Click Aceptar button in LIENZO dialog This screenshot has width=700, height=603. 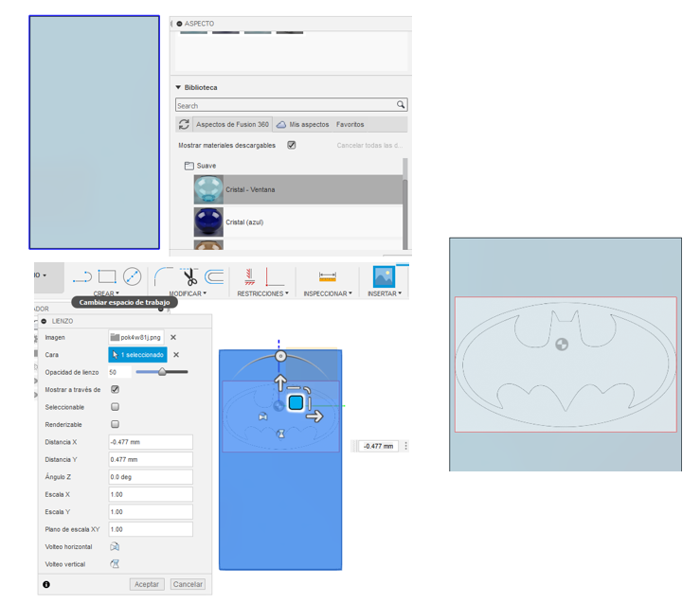[x=147, y=584]
